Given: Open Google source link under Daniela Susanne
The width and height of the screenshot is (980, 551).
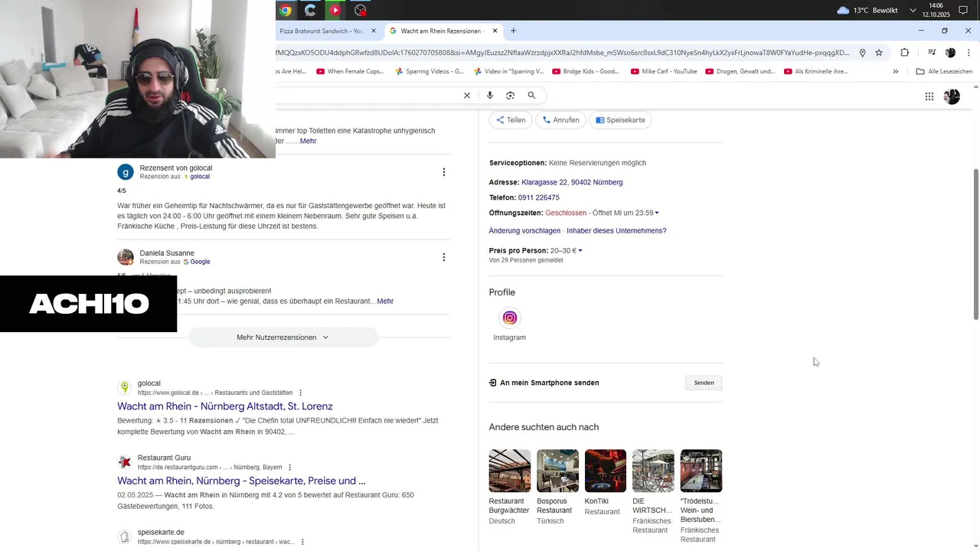Looking at the screenshot, I should [199, 262].
